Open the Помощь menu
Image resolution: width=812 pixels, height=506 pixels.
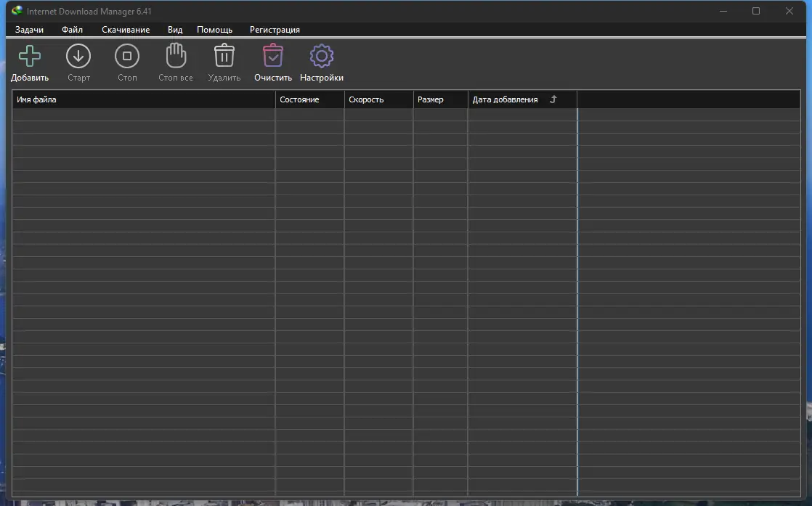[214, 30]
